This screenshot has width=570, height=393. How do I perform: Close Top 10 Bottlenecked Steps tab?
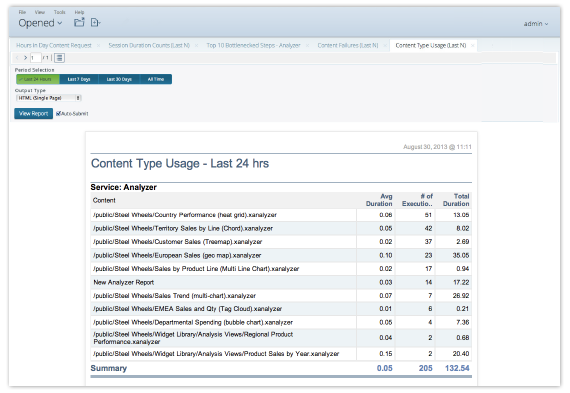tap(308, 46)
